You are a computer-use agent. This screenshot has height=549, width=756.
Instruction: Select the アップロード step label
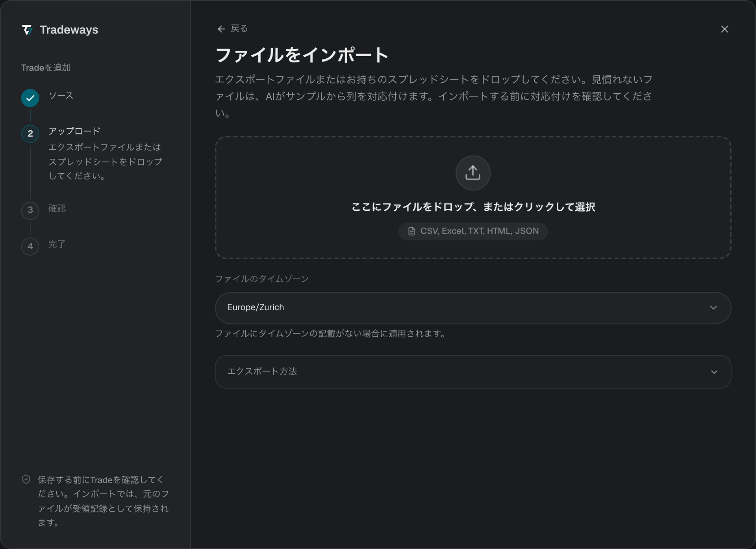pos(74,131)
